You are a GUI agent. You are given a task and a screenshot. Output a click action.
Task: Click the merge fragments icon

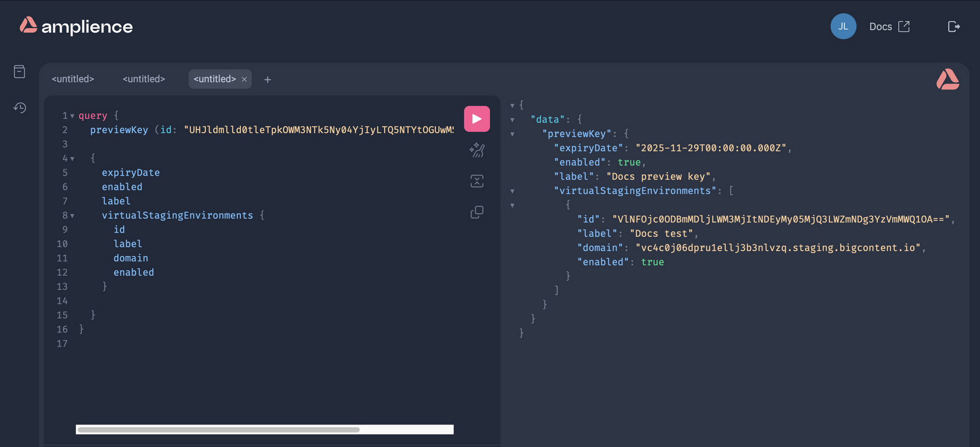pos(477,181)
